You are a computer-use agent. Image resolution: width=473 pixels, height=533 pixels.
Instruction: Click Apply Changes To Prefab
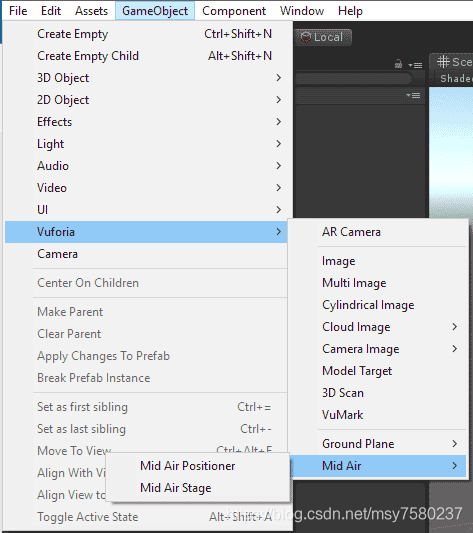[146, 356]
